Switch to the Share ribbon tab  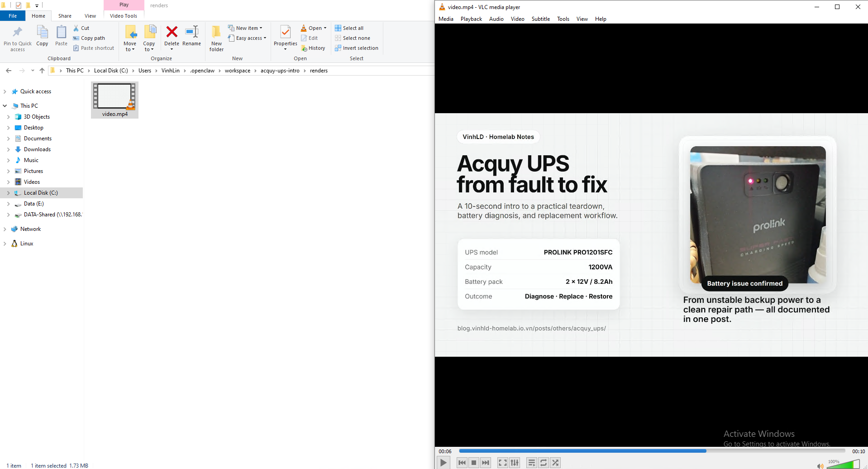65,16
